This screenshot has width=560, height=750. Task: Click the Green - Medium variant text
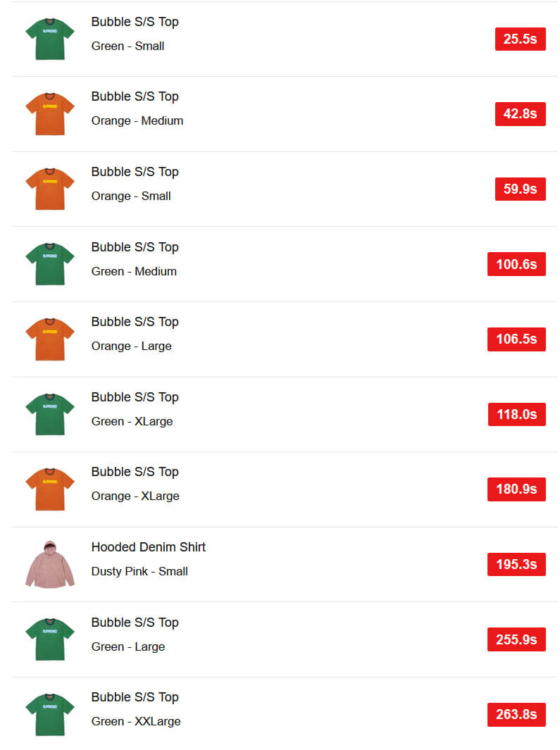tap(134, 271)
